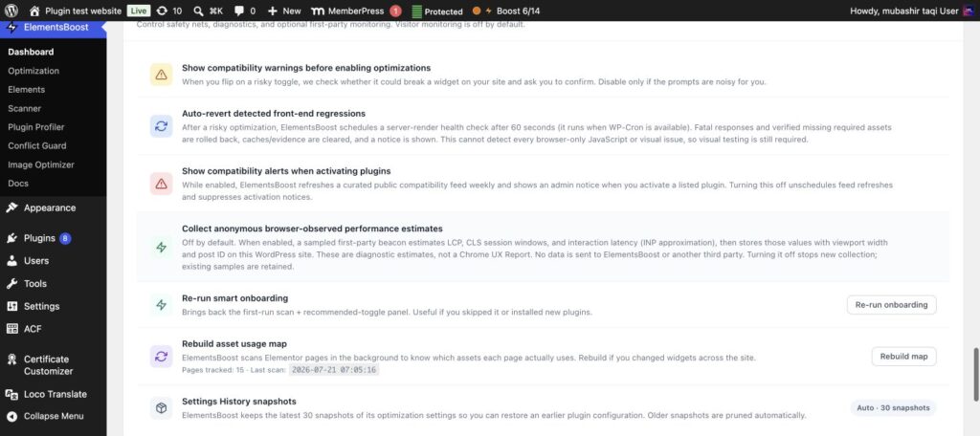Open the 10 pending updates icon
Screen dimensions: 980x436
(x=169, y=11)
